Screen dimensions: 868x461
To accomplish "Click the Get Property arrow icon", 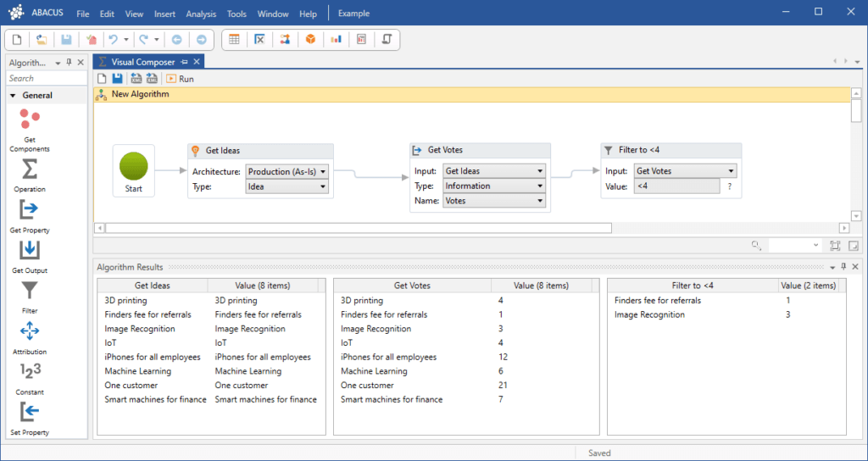I will [29, 209].
